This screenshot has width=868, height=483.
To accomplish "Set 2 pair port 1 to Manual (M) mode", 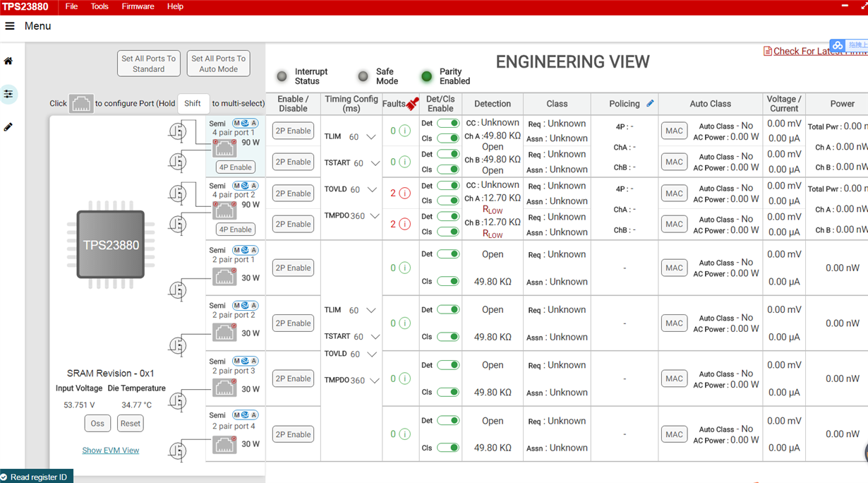I will click(236, 250).
